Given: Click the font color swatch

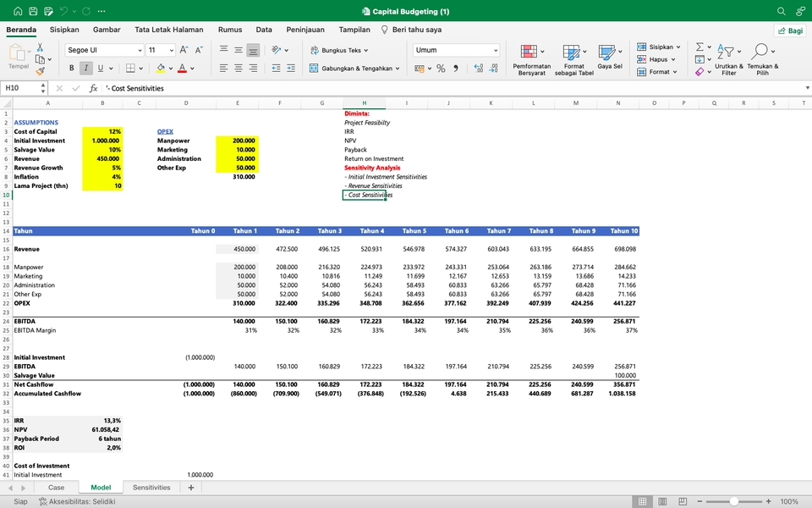Looking at the screenshot, I should pos(181,68).
